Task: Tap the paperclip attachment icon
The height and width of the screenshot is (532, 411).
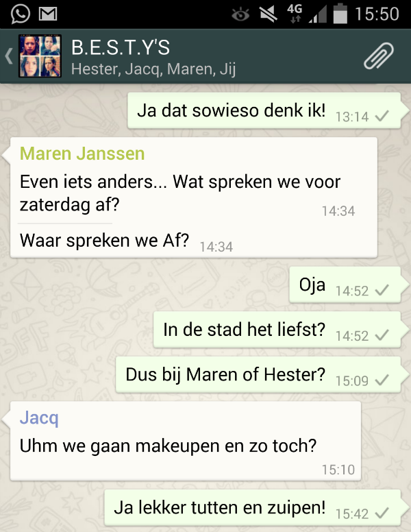Action: tap(378, 56)
